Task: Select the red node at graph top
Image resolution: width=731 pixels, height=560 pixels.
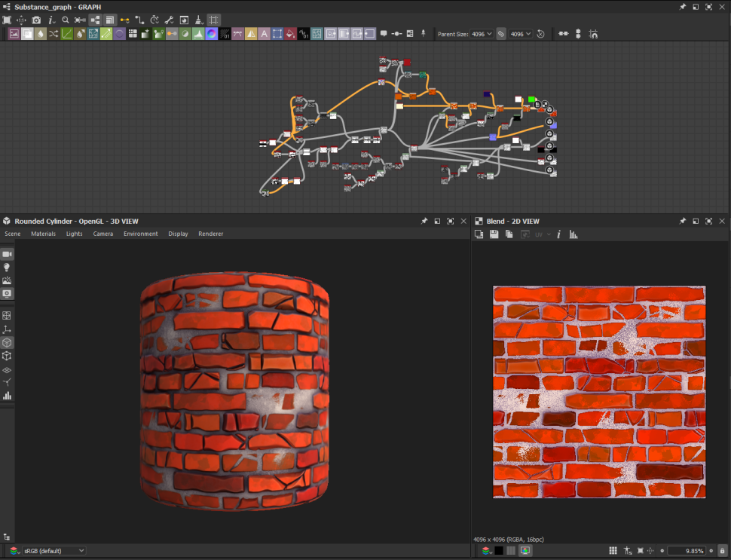Action: click(x=407, y=62)
